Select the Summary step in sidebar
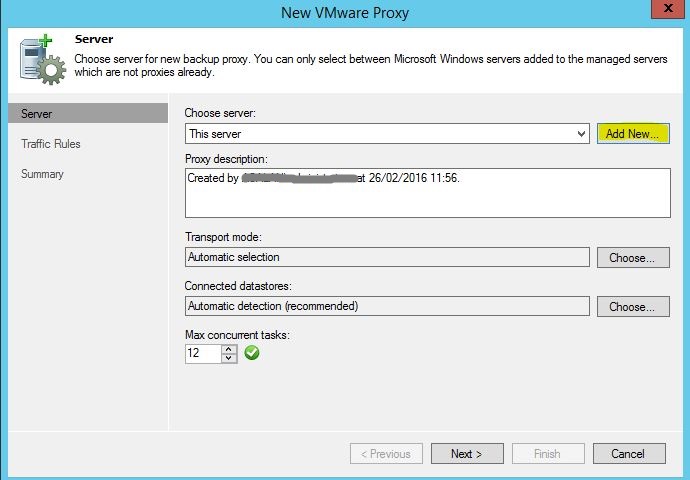Viewport: 690px width, 480px height. [42, 174]
